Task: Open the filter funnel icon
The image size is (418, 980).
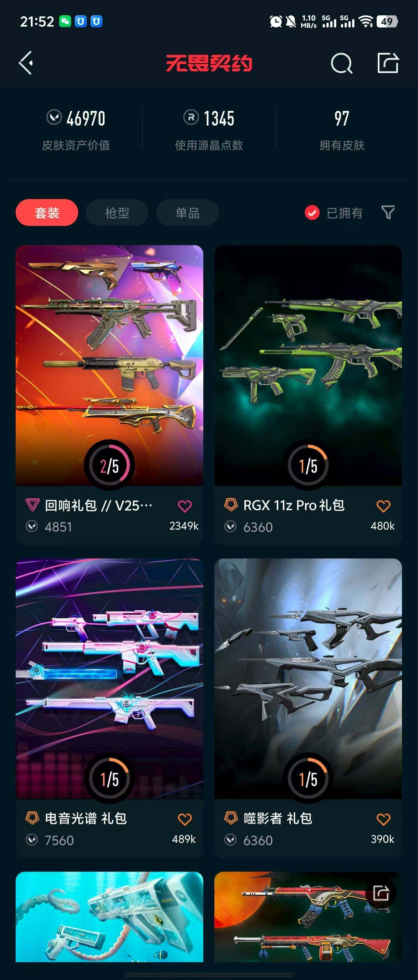Action: (388, 212)
